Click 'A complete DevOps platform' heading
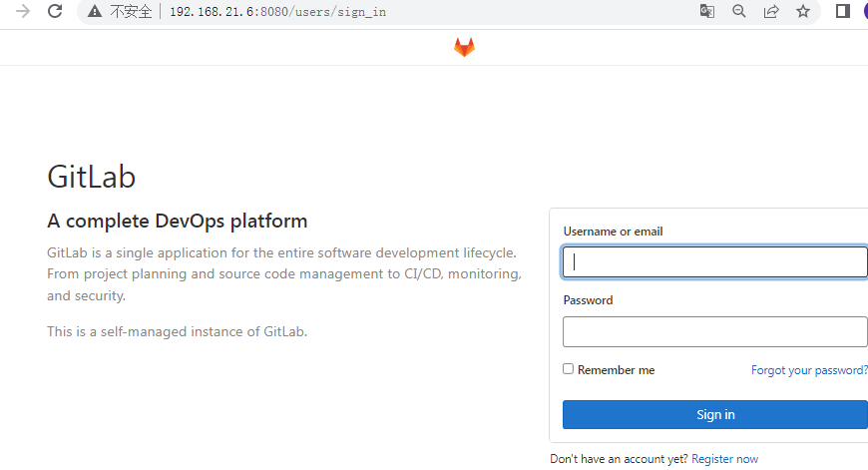868x470 pixels. tap(178, 221)
